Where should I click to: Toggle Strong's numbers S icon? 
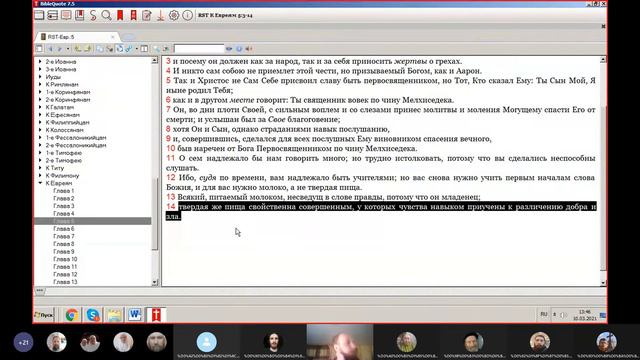coord(93,16)
